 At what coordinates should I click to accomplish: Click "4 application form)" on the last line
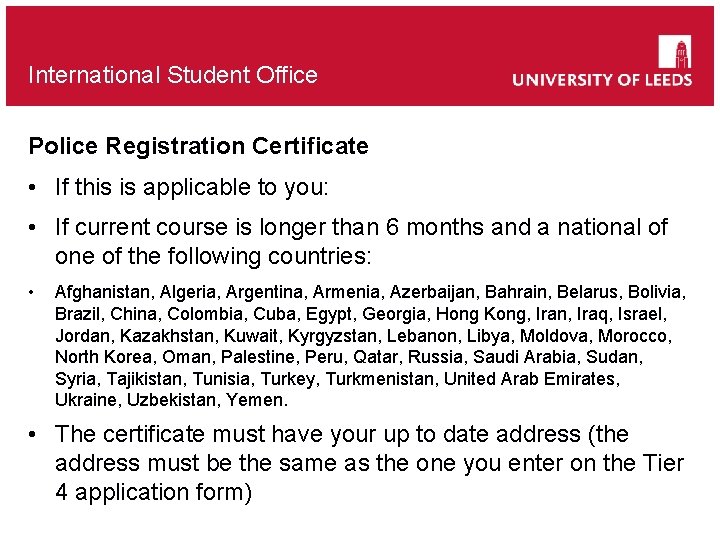tap(153, 492)
